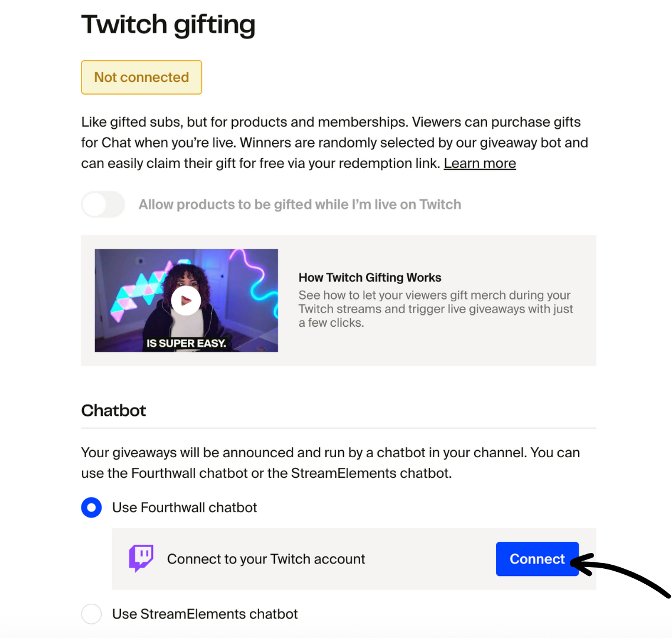Viewport: 672px width, 638px height.
Task: Select the blue Connect button
Action: coord(537,558)
